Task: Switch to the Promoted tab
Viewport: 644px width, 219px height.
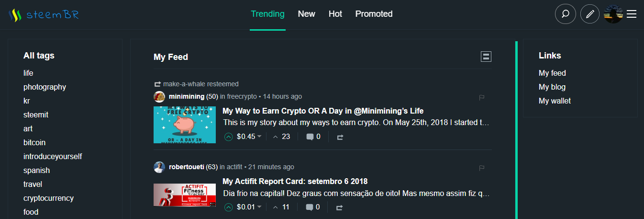Action: pyautogui.click(x=374, y=14)
